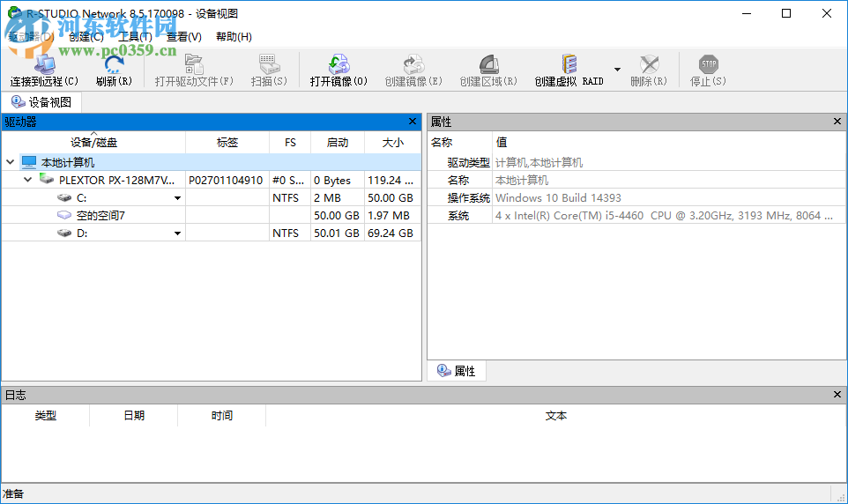This screenshot has width=848, height=504.
Task: Select the 空的空间7 empty space icon
Action: point(64,215)
